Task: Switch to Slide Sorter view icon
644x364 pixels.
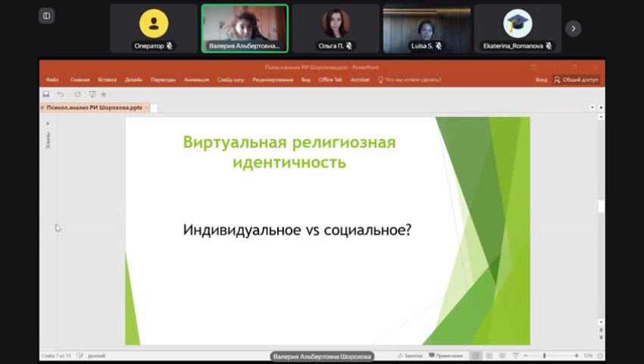Action: pos(489,356)
